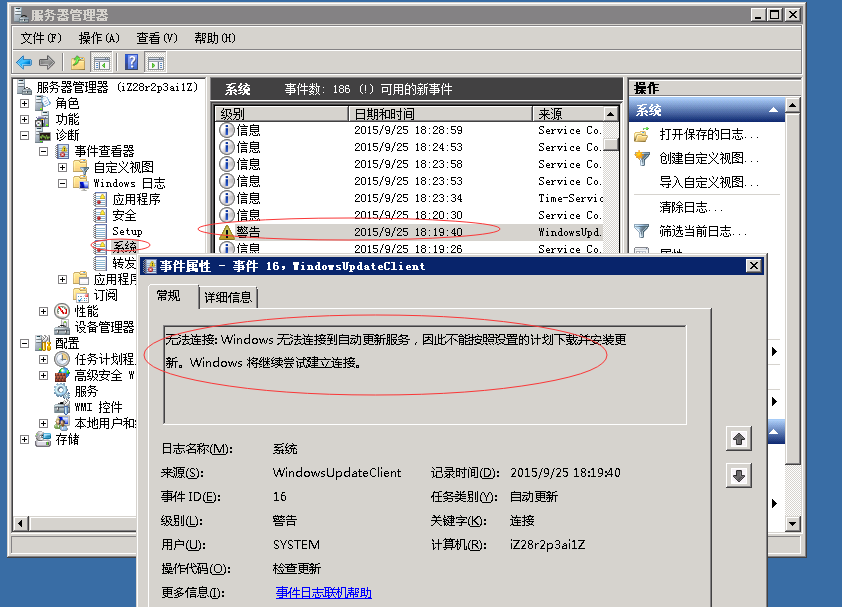The width and height of the screenshot is (842, 607).
Task: Click the back arrow toolbar icon
Action: [x=24, y=62]
